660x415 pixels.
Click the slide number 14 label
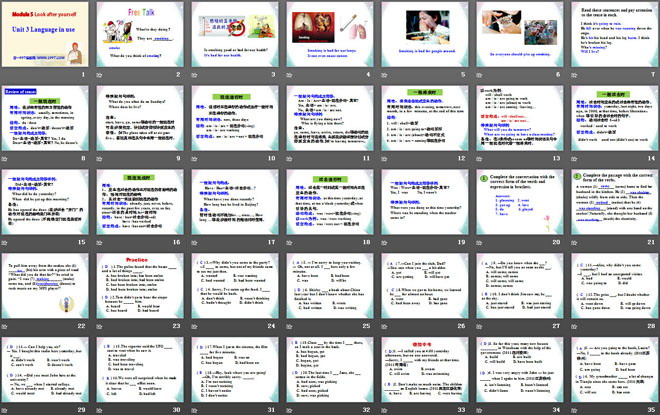click(x=651, y=158)
